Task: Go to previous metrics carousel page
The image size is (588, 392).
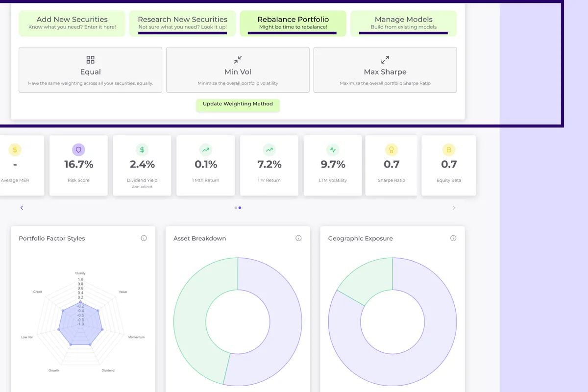Action: (x=22, y=208)
